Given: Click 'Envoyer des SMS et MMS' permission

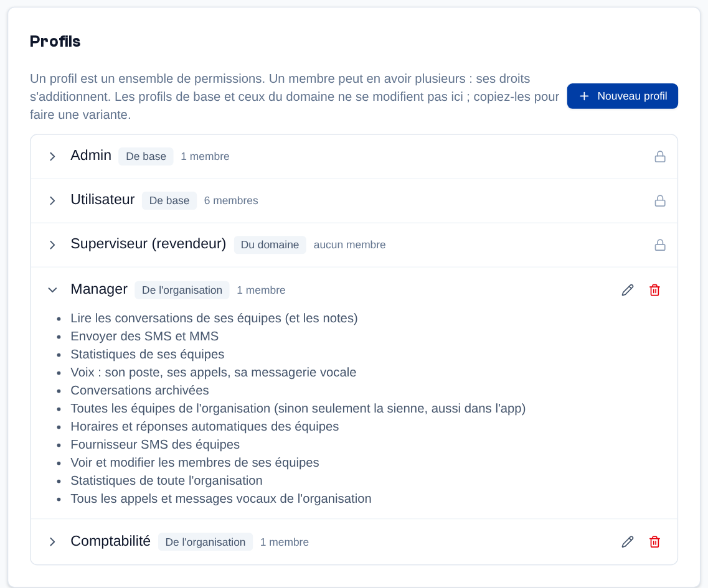Looking at the screenshot, I should pyautogui.click(x=144, y=336).
